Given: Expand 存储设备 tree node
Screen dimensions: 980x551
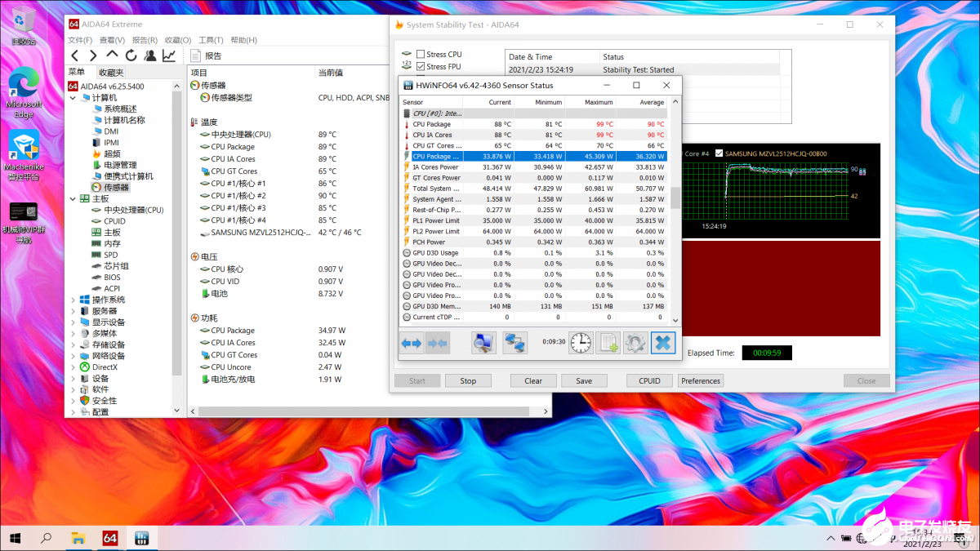Looking at the screenshot, I should click(73, 344).
